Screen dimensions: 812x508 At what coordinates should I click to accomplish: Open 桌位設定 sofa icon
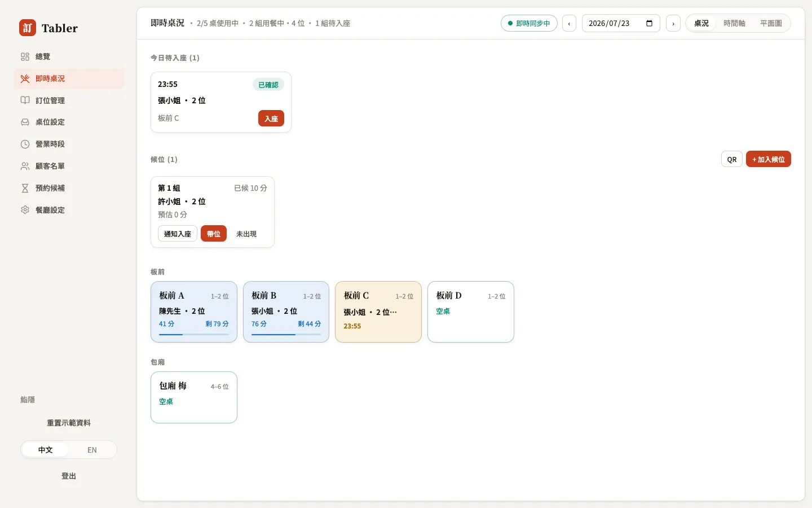tap(25, 122)
